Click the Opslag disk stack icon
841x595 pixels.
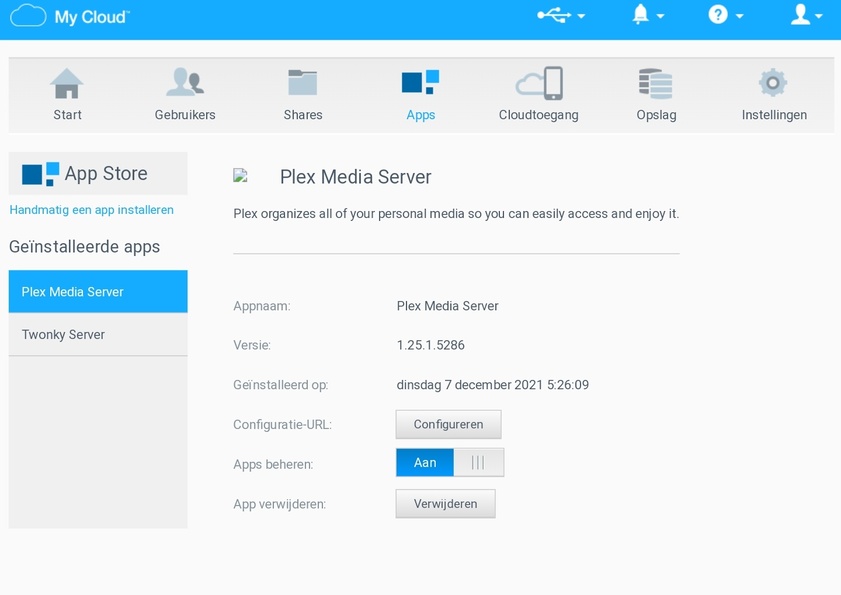(656, 83)
